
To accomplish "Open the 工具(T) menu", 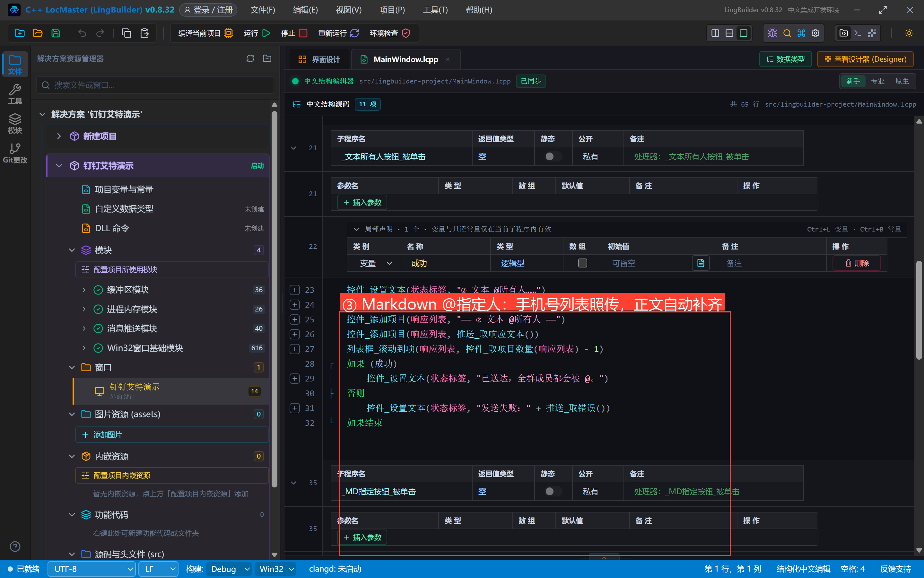I will [x=435, y=10].
